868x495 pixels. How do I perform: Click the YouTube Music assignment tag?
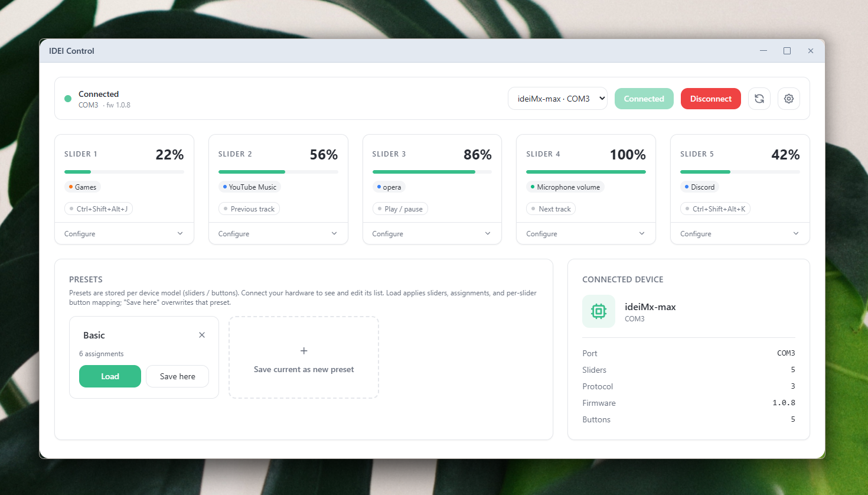[249, 187]
